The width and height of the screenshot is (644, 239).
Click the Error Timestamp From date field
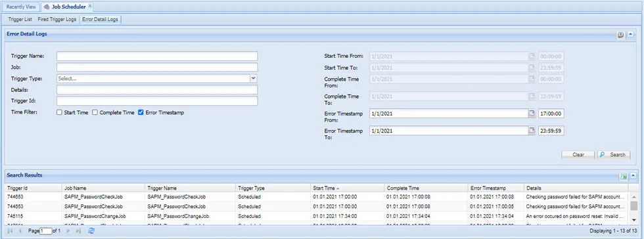tap(449, 114)
